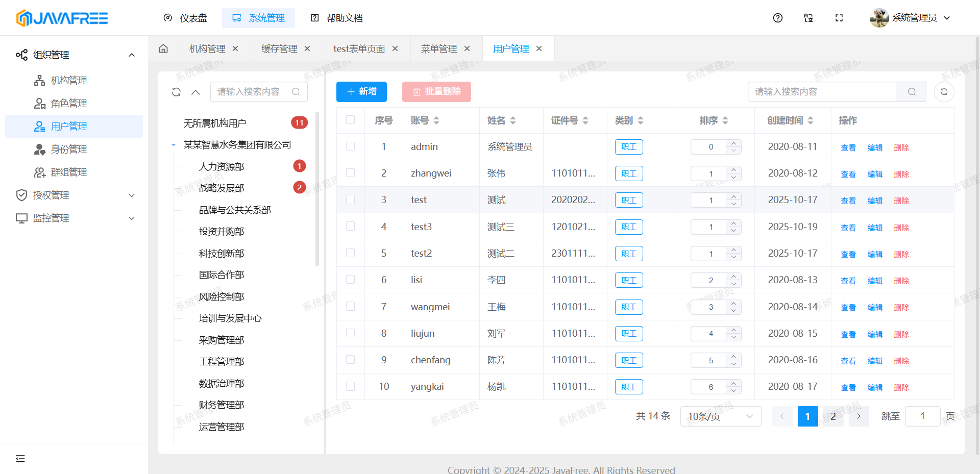Select all users via the header checkbox
Screen dimensions: 980x474
click(350, 120)
